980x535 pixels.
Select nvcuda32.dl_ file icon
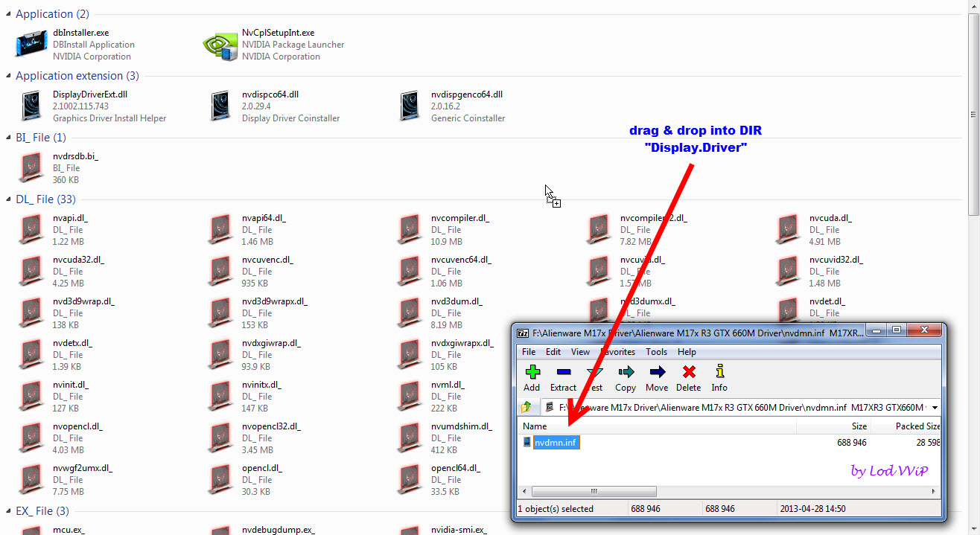[x=31, y=272]
